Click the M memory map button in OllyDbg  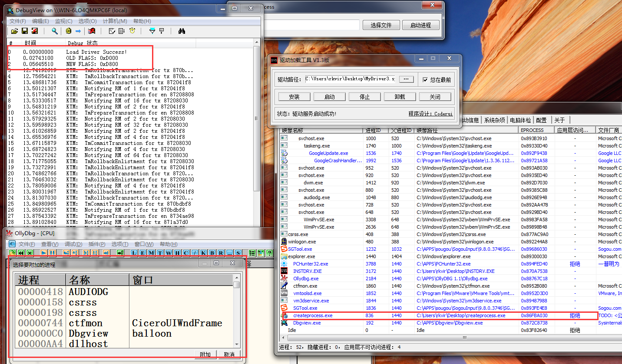coord(151,253)
